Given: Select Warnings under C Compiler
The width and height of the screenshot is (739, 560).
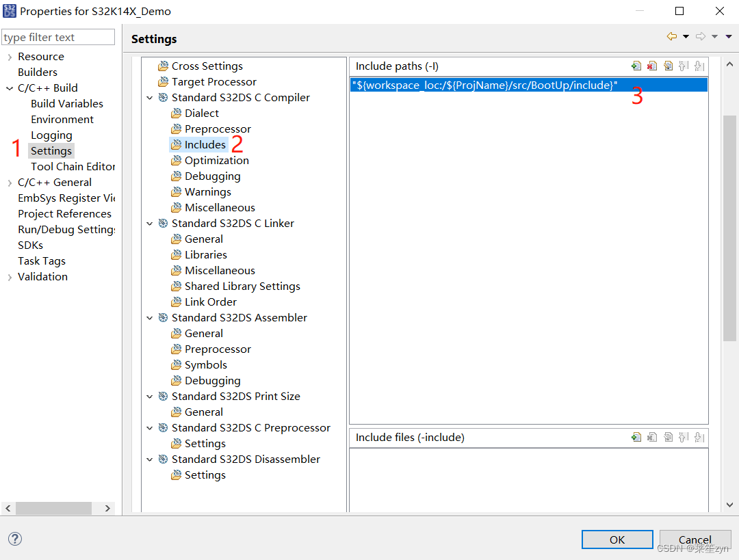Looking at the screenshot, I should tap(208, 192).
